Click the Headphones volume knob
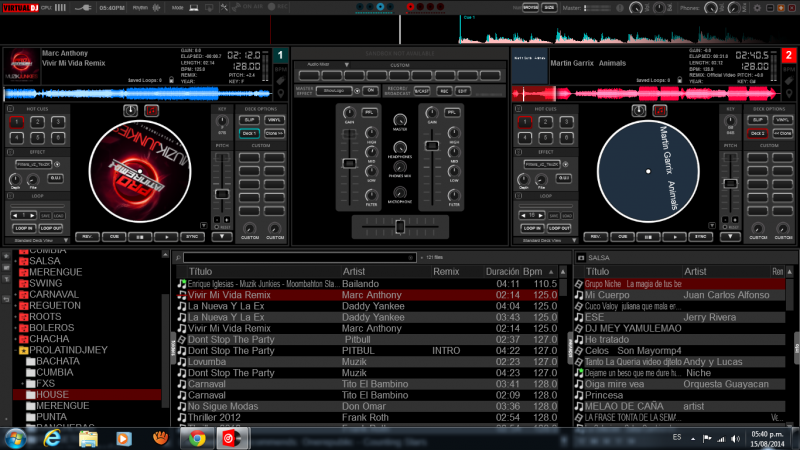 (400, 147)
